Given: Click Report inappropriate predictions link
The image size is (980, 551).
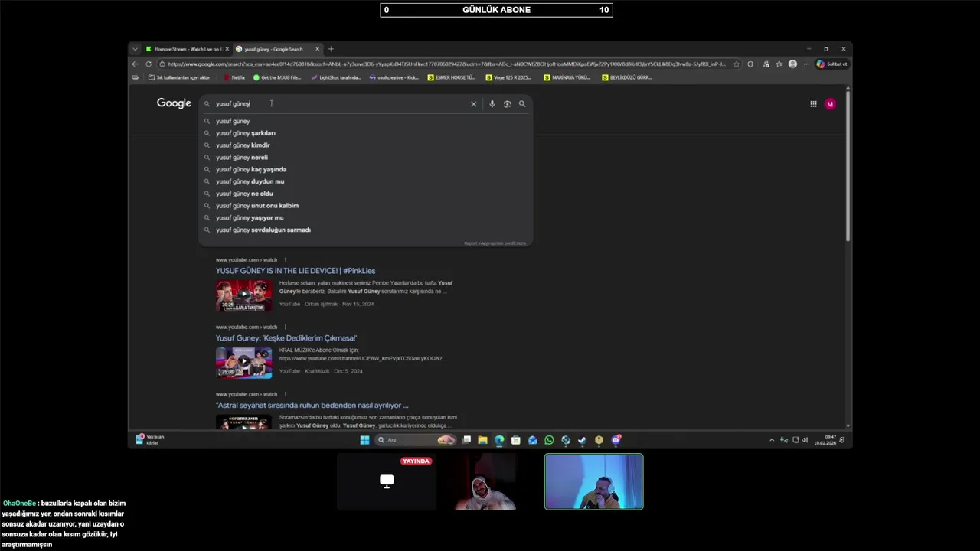Looking at the screenshot, I should pyautogui.click(x=495, y=243).
